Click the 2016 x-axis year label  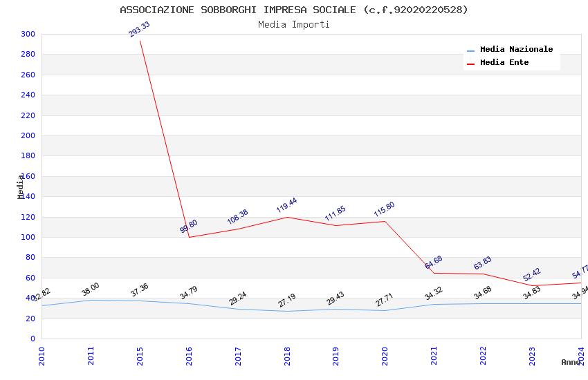(x=189, y=356)
